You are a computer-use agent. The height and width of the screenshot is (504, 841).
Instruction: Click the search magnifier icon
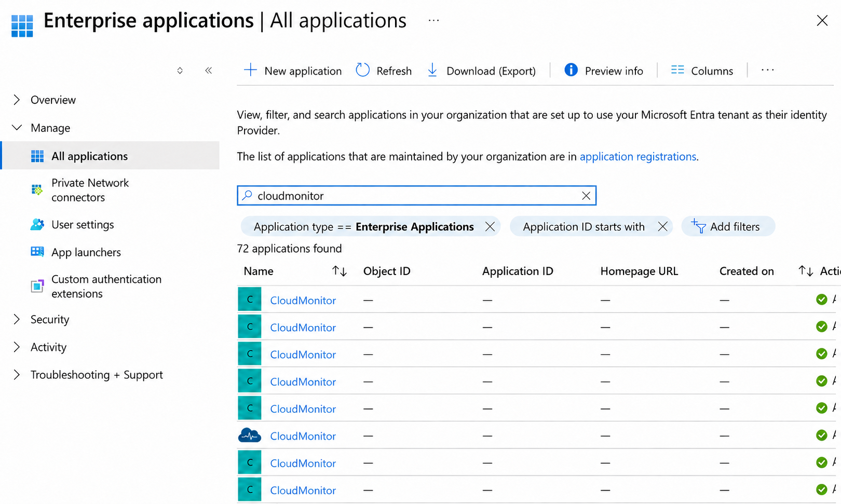tap(247, 195)
